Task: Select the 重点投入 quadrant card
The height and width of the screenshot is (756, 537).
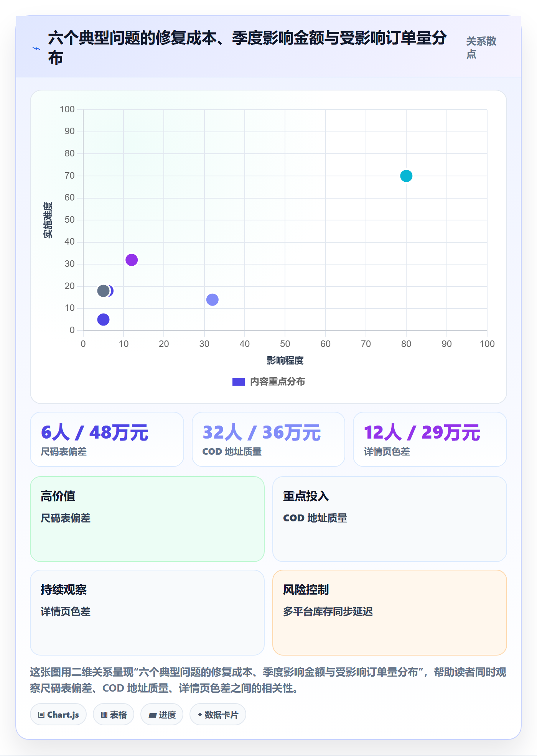Action: pyautogui.click(x=390, y=519)
